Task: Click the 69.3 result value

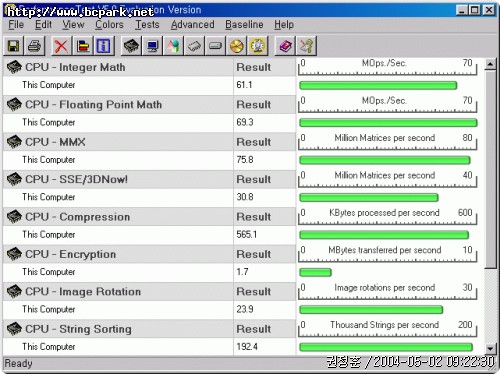Action: [x=245, y=122]
